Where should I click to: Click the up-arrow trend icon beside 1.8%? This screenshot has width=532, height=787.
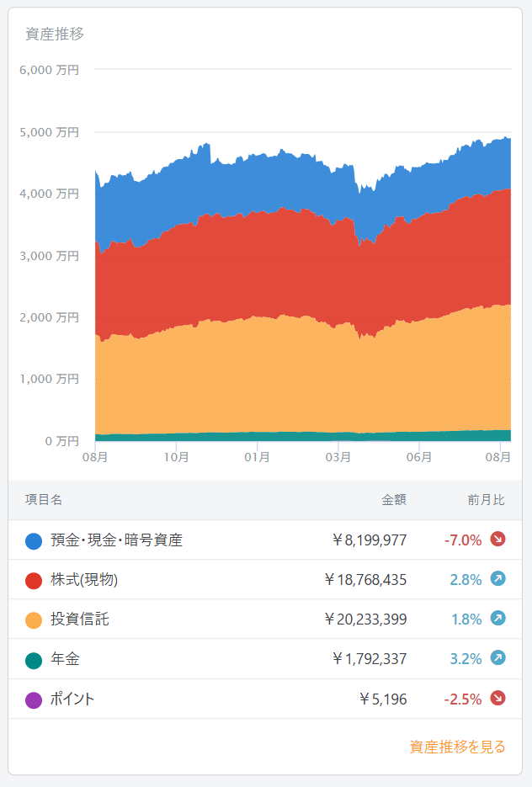click(x=498, y=619)
